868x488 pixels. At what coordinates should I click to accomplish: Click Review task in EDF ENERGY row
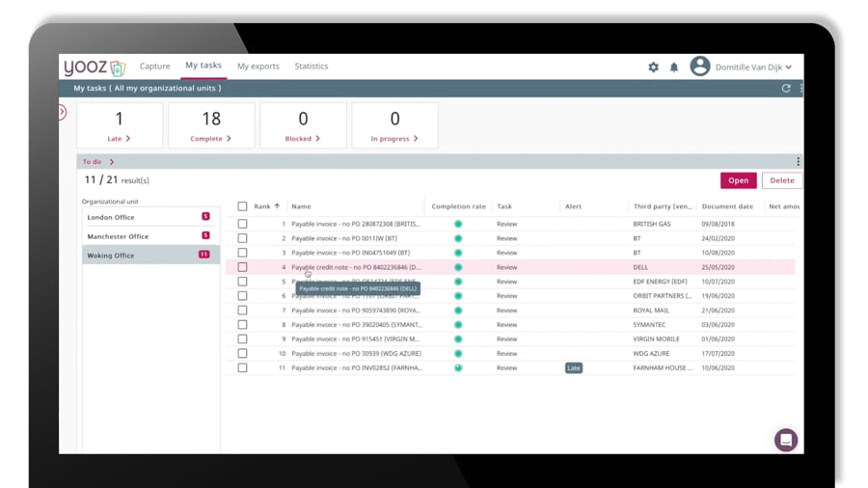(506, 282)
